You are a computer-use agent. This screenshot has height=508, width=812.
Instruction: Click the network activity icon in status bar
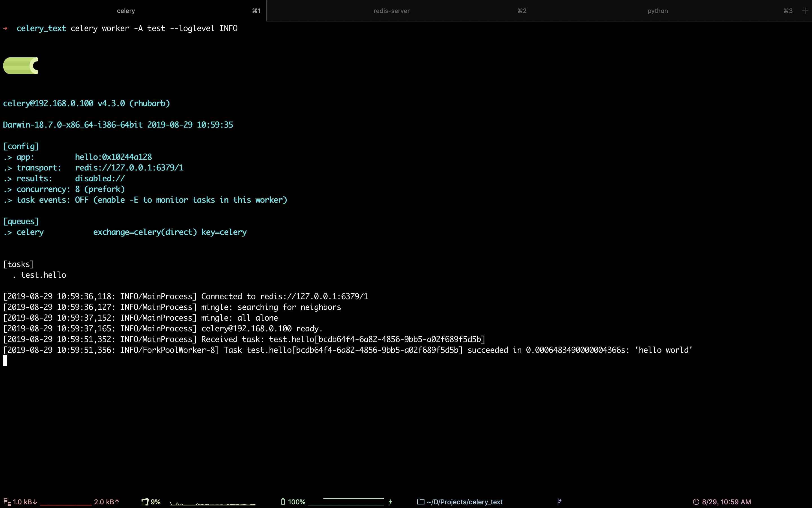7,502
